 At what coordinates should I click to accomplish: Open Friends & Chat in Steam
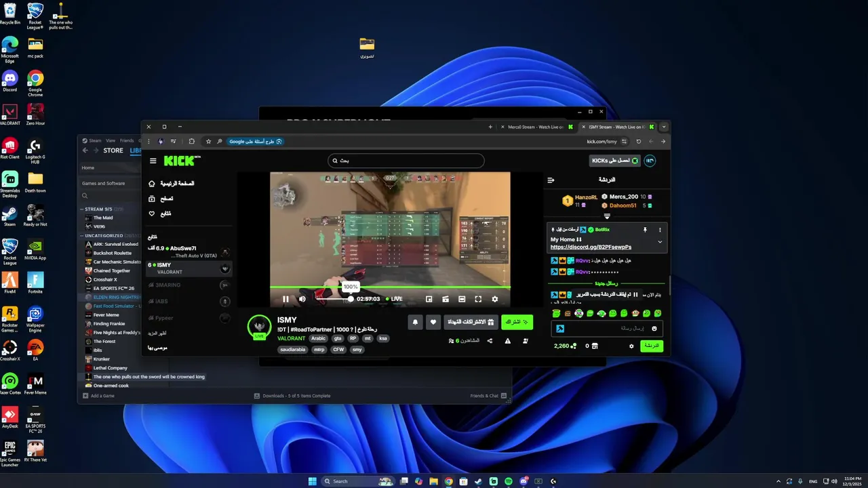coord(489,396)
